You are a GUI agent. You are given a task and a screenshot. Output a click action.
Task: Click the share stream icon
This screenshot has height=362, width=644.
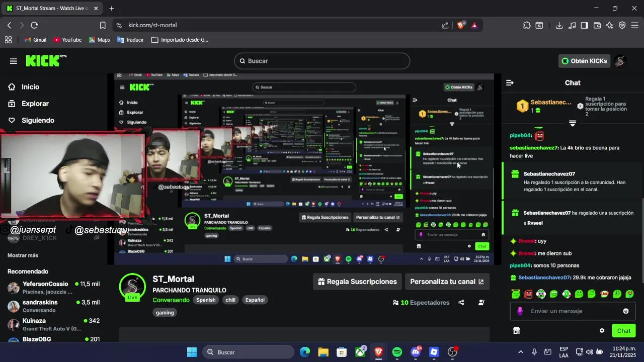pyautogui.click(x=461, y=302)
